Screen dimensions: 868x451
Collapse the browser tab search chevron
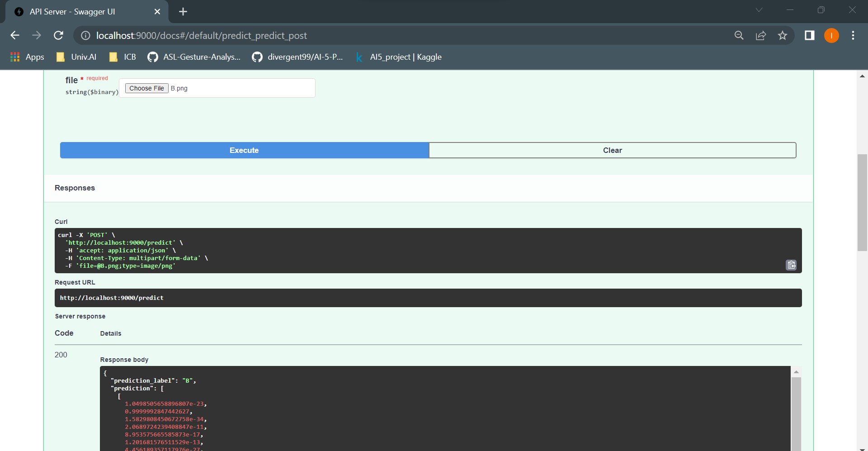[x=759, y=10]
